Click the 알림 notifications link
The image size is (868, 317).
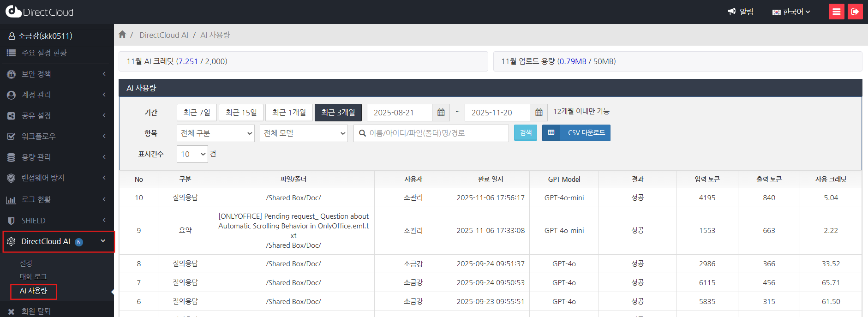746,12
